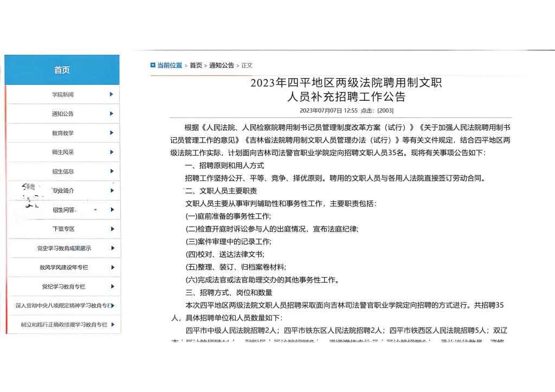Viewport: 555px width, 392px height.
Task: Expand arrow beside 下载专区
Action: pos(113,229)
